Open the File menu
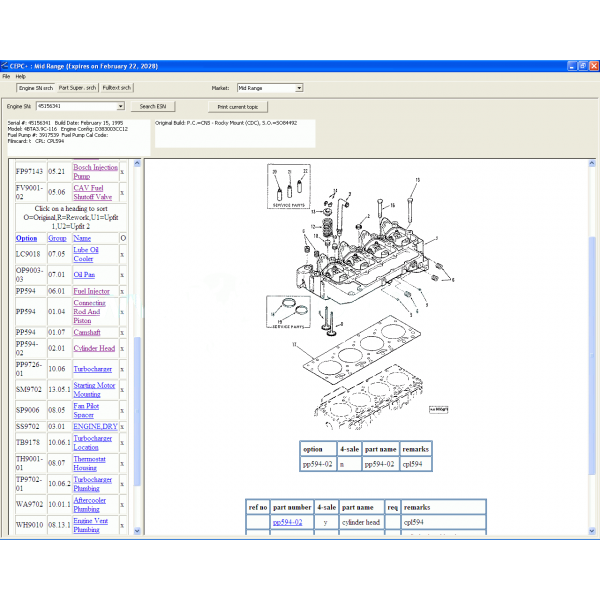Screen dimensions: 600x600 pos(6,77)
